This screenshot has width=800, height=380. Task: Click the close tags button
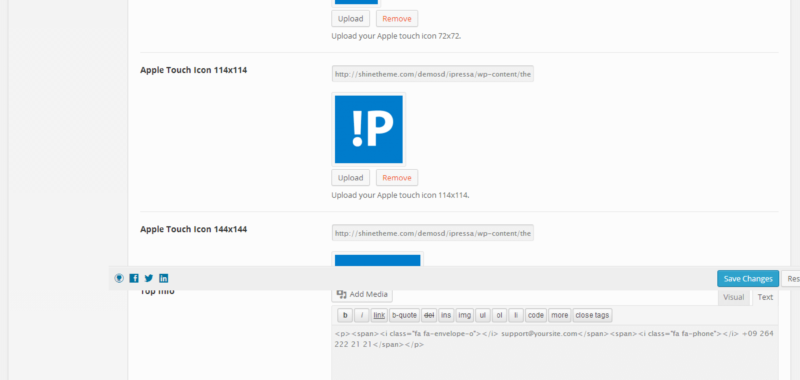pos(592,315)
